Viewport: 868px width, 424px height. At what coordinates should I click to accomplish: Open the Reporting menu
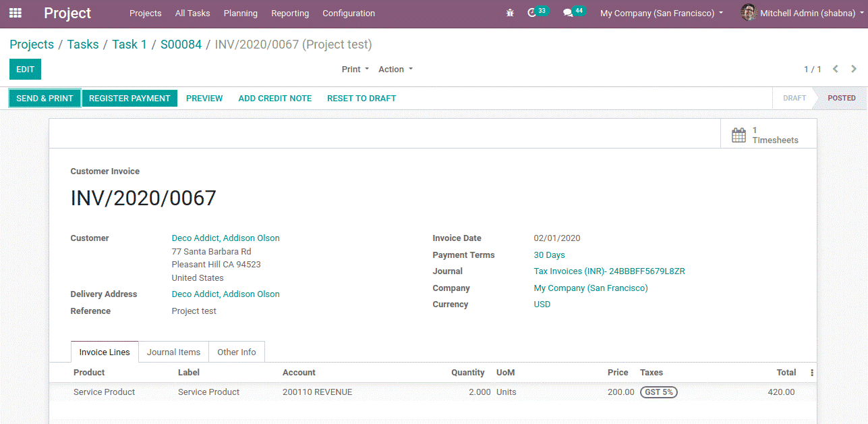tap(290, 13)
